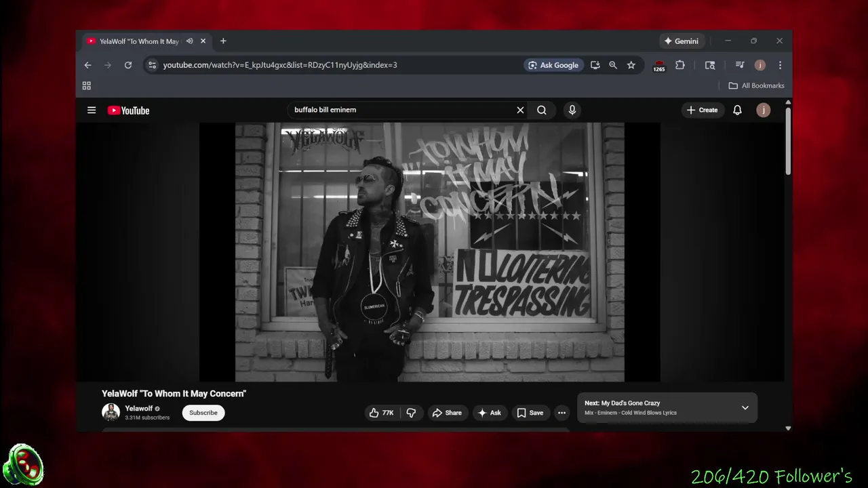Like the video with 77K thumbs up
Image resolution: width=868 pixels, height=488 pixels.
381,413
